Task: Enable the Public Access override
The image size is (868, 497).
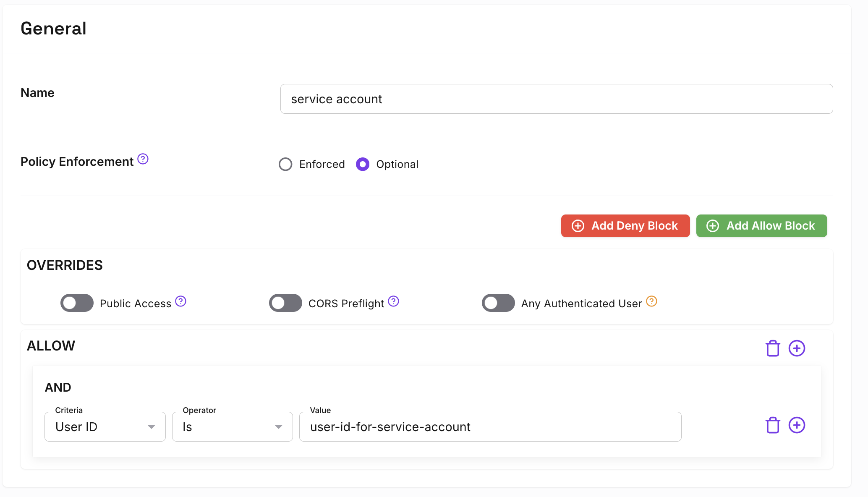Action: (76, 303)
